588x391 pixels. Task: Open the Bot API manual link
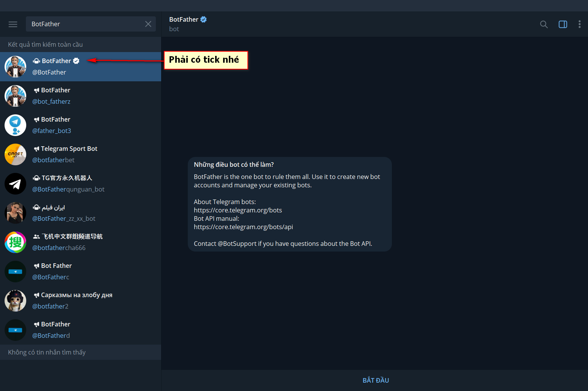[x=243, y=227]
